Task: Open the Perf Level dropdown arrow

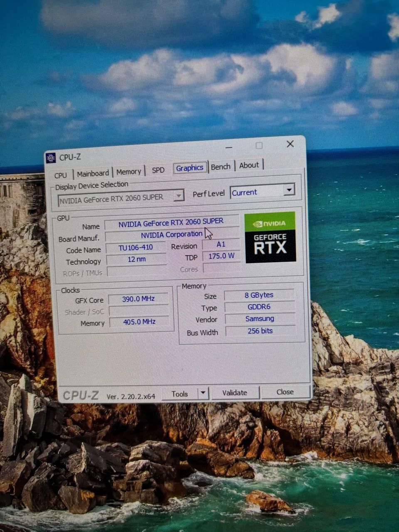Action: (x=289, y=190)
